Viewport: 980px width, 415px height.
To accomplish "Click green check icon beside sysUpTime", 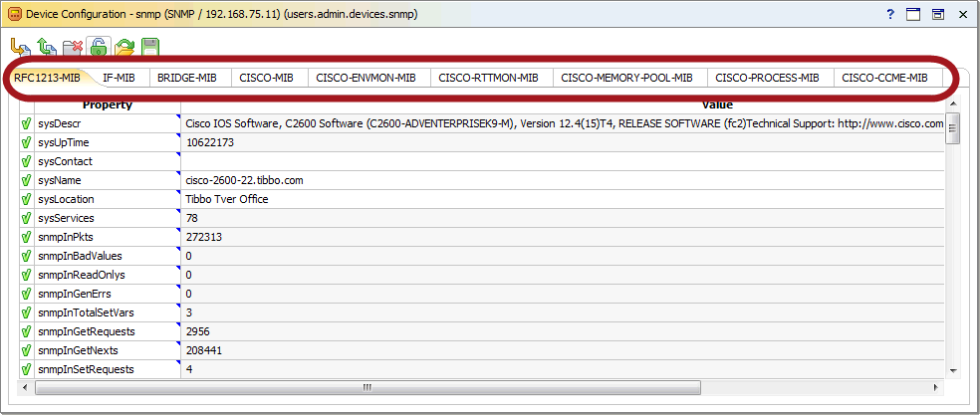I will [26, 142].
